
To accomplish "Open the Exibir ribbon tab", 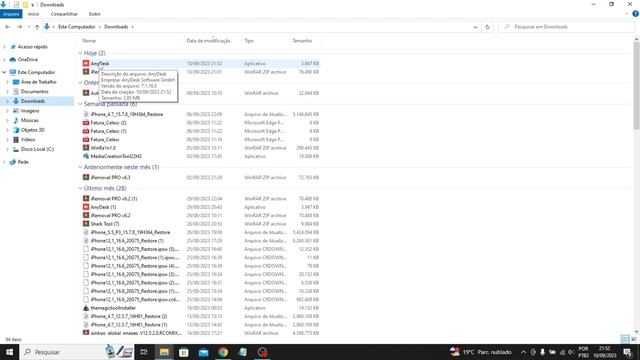I will [95, 14].
